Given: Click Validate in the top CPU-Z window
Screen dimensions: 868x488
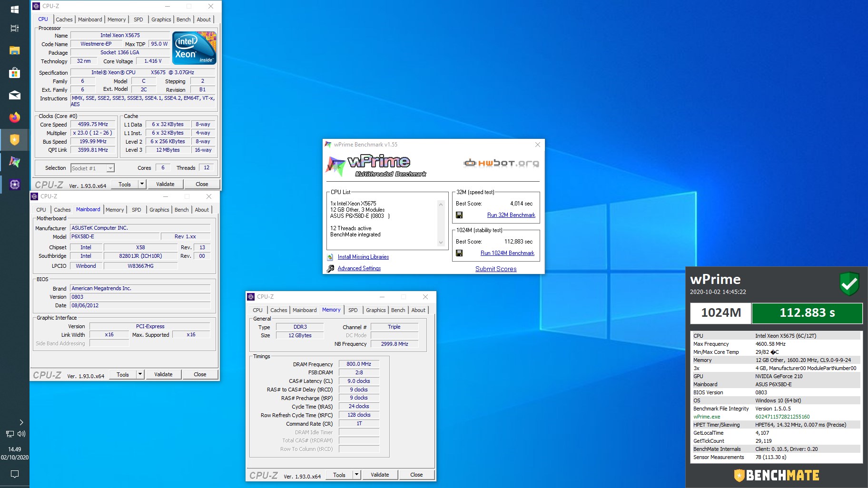Looking at the screenshot, I should (165, 184).
